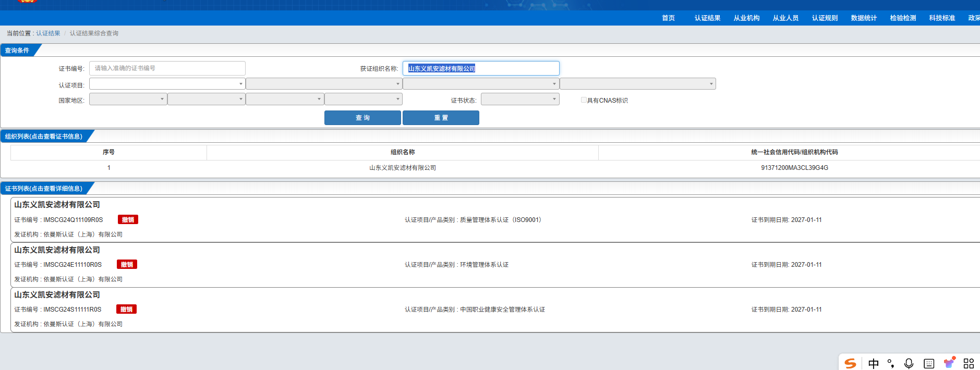Toggle the punctuation mode icon in IME bar
980x370 pixels.
coord(891,363)
